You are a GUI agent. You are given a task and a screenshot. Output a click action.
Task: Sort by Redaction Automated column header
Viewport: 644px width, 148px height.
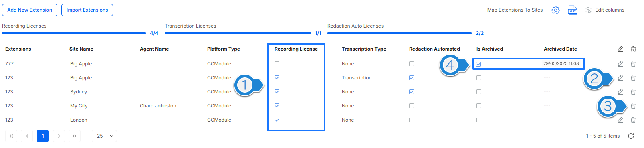[434, 49]
